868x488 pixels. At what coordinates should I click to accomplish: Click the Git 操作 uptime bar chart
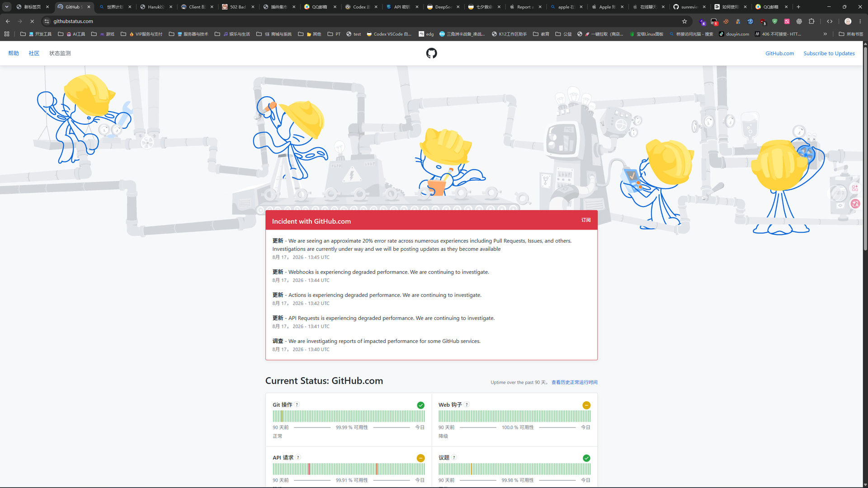tap(349, 416)
